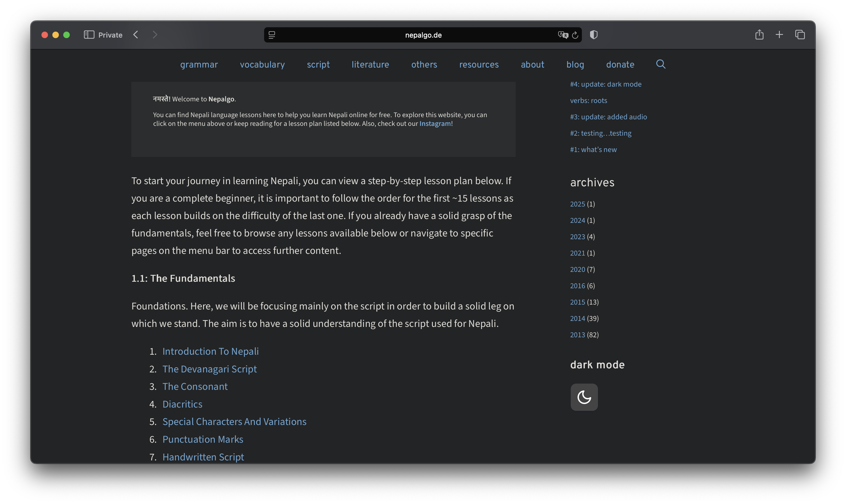Viewport: 846px width, 504px height.
Task: Open the 2023 archive
Action: (x=578, y=237)
